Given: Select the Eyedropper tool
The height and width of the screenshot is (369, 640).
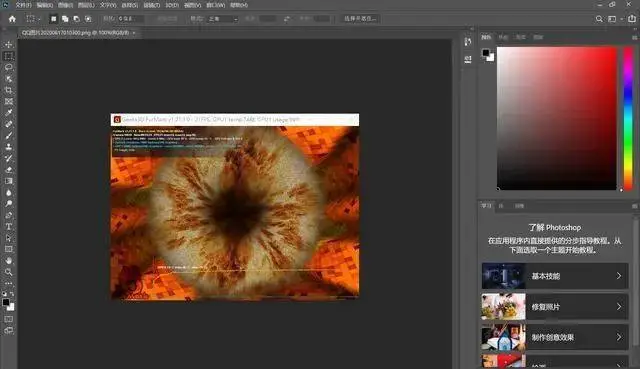Looking at the screenshot, I should [9, 112].
